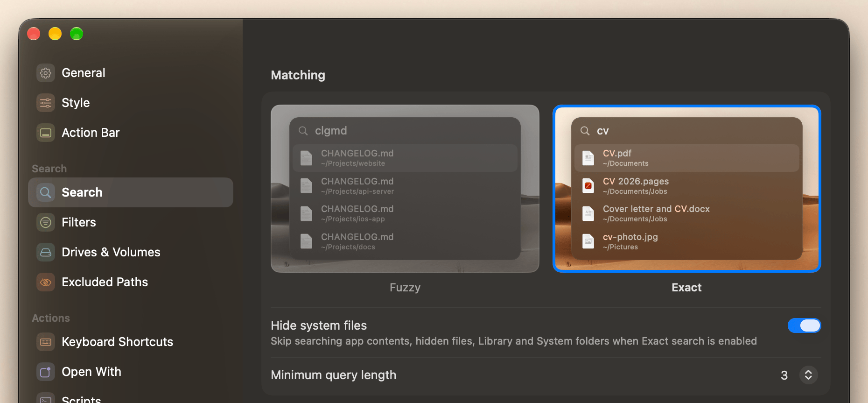Click CHANGELOG.md in ~/Projects/ios-app
This screenshot has width=868, height=403.
click(x=405, y=213)
